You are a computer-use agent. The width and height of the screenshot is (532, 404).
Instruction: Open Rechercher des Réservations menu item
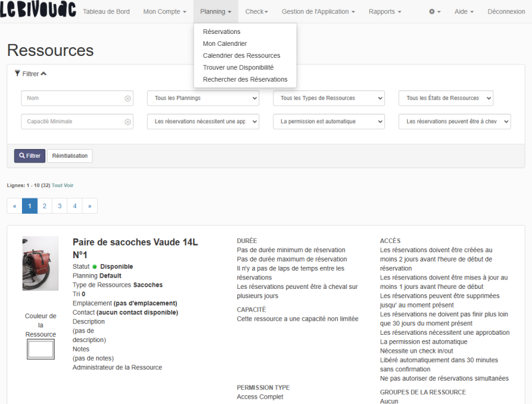click(245, 79)
